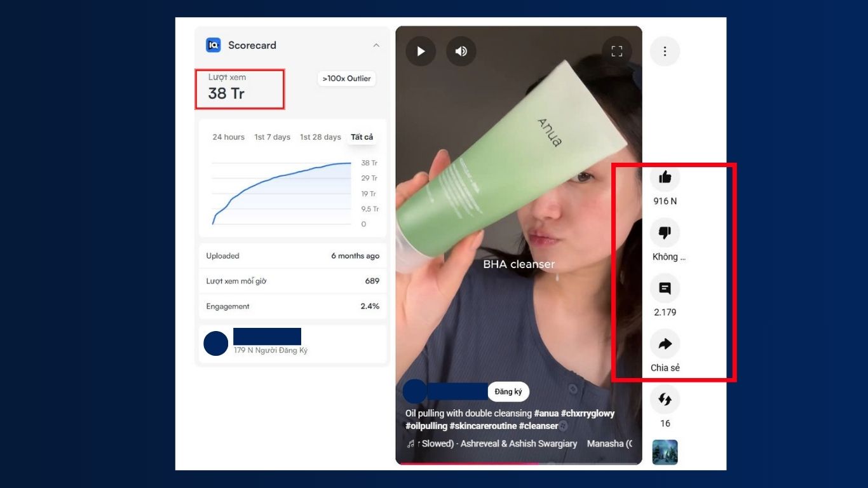The image size is (868, 488).
Task: Open the video in fullscreen
Action: click(617, 51)
